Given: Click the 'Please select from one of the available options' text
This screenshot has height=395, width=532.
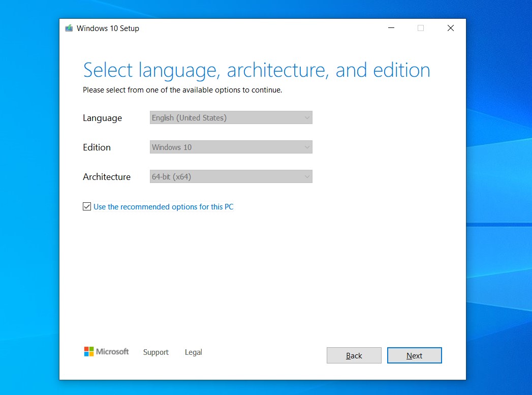Looking at the screenshot, I should click(x=182, y=90).
